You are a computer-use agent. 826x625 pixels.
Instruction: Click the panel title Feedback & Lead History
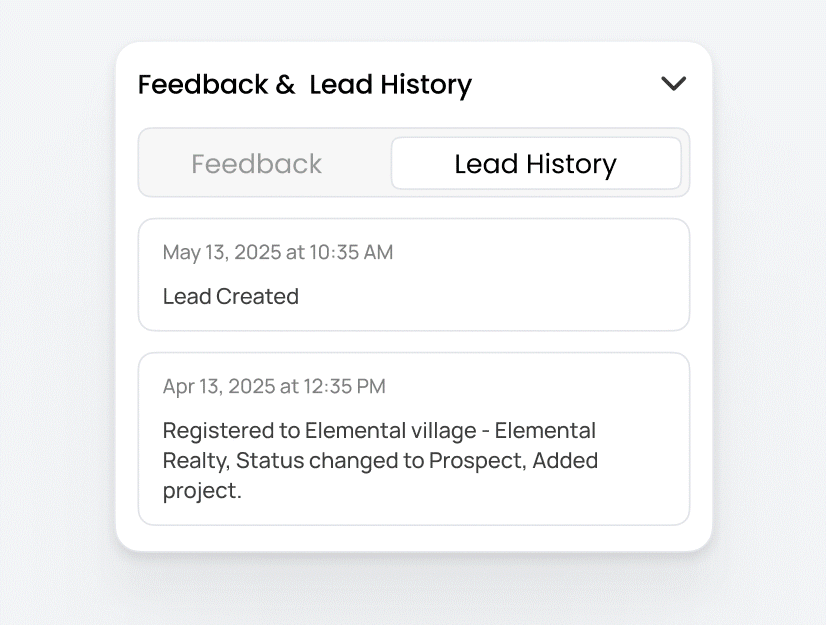[x=304, y=84]
